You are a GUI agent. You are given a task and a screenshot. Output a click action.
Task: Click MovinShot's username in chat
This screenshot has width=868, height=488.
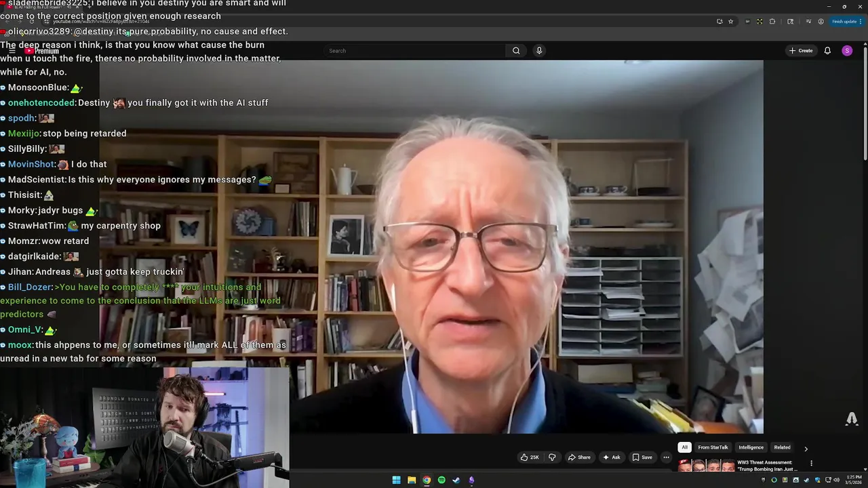coord(31,164)
